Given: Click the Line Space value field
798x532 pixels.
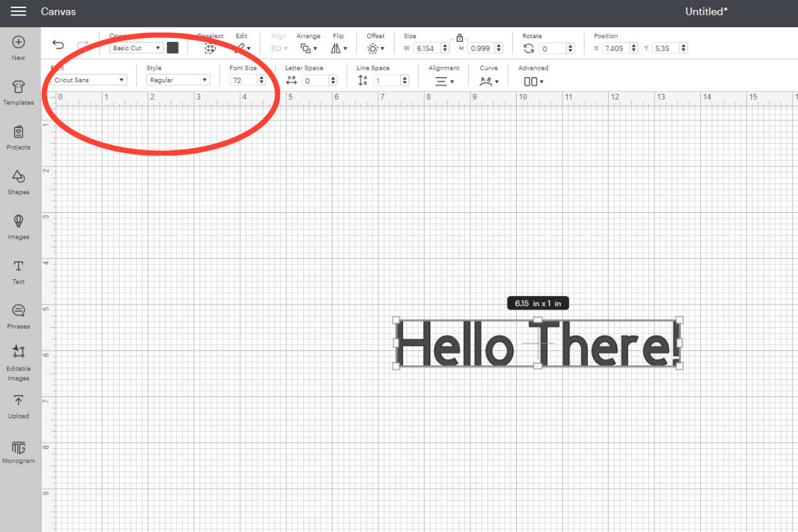Looking at the screenshot, I should [x=387, y=80].
